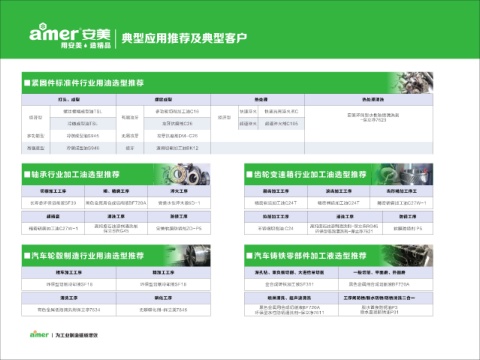Click the white square bullet before 齿轮变速箱
The height and width of the screenshot is (360, 480).
coord(249,174)
